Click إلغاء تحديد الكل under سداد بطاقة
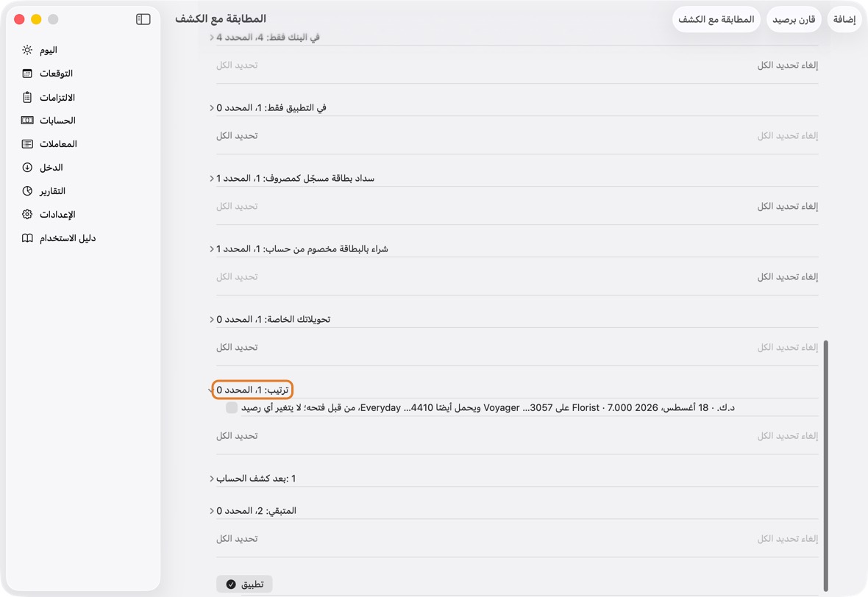 pos(787,207)
